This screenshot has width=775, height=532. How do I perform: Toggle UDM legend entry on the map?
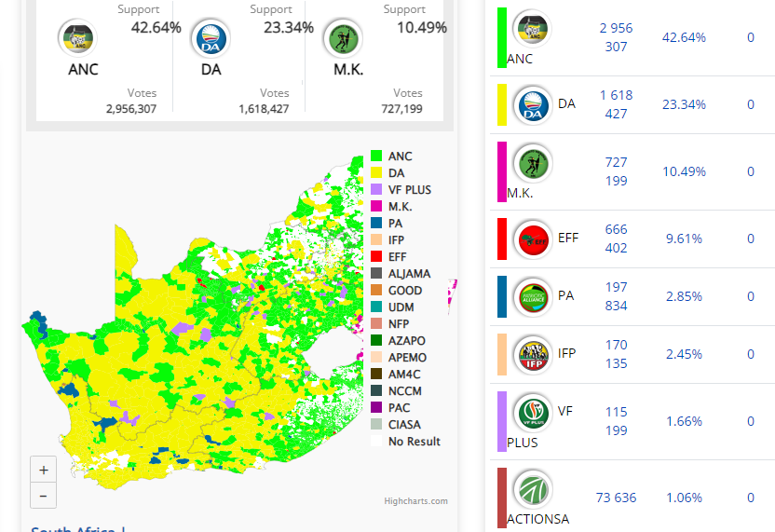[x=392, y=307]
